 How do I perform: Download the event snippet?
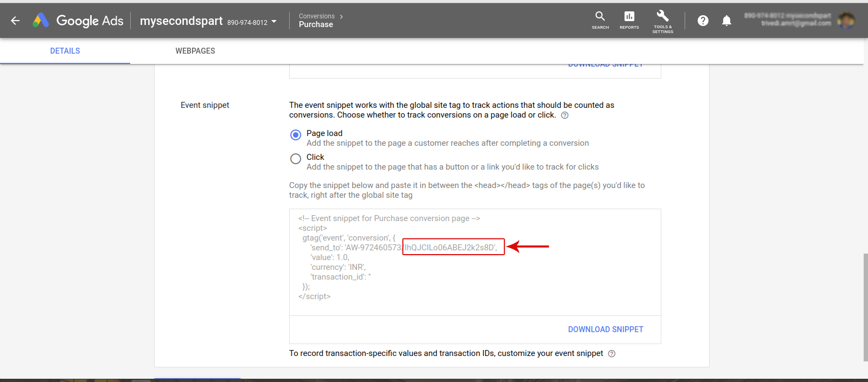tap(605, 329)
